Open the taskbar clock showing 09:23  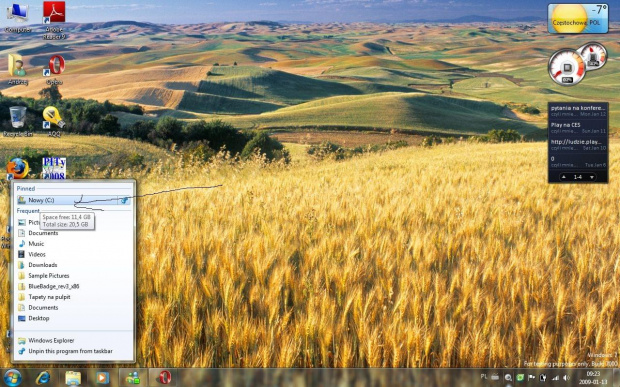click(x=593, y=378)
